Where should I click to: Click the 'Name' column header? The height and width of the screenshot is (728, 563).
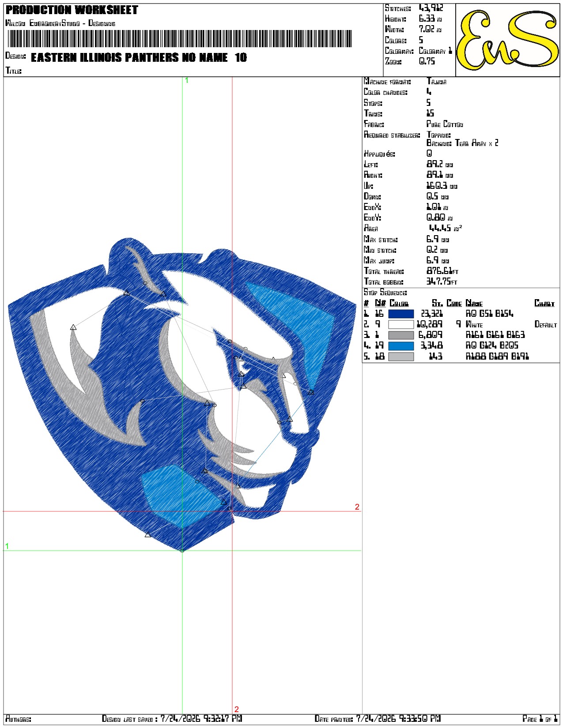pos(474,303)
